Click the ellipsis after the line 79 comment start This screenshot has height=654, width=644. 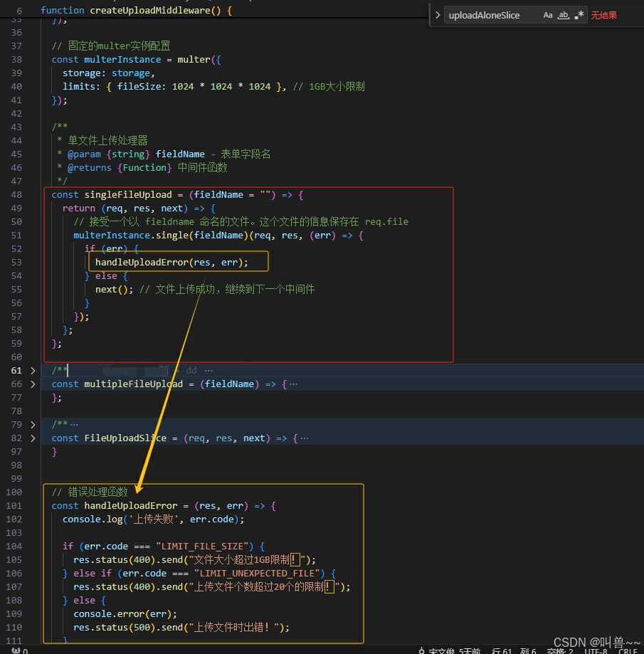click(x=74, y=425)
